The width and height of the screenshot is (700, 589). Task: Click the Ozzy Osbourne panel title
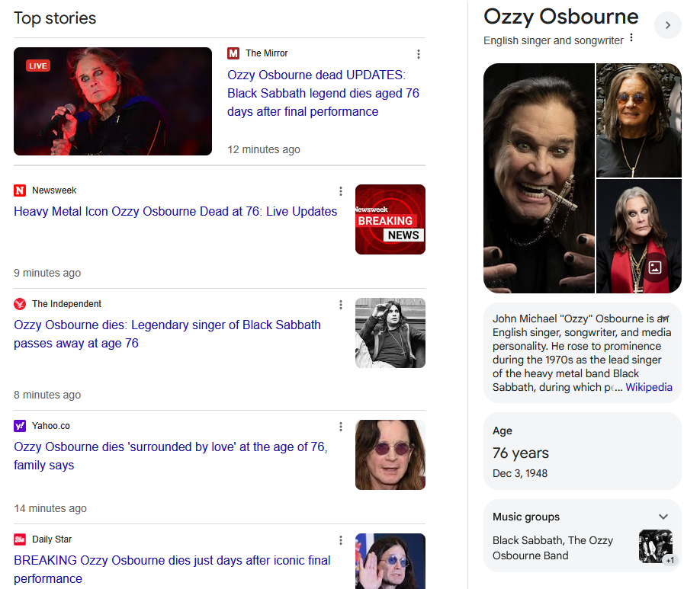tap(561, 17)
